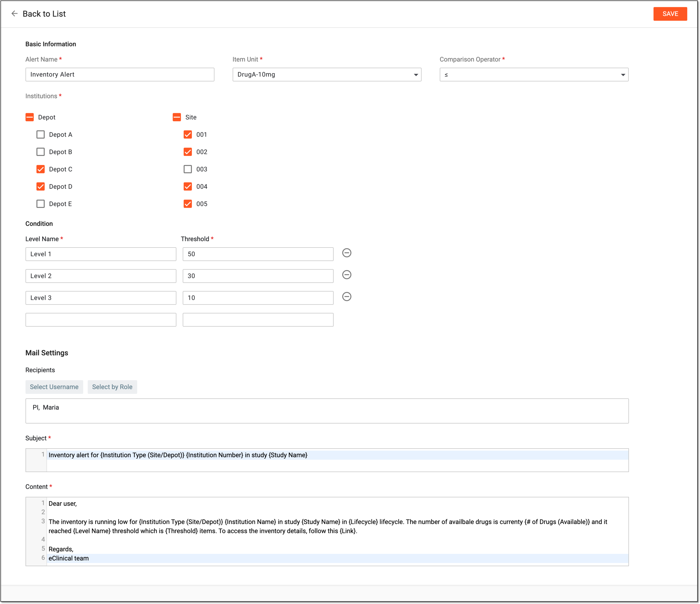The image size is (700, 604).
Task: Click the Subject editor line
Action: [337, 455]
